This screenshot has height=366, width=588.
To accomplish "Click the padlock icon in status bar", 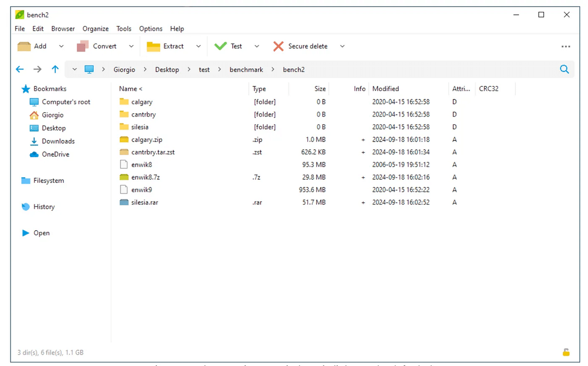I will pos(566,352).
